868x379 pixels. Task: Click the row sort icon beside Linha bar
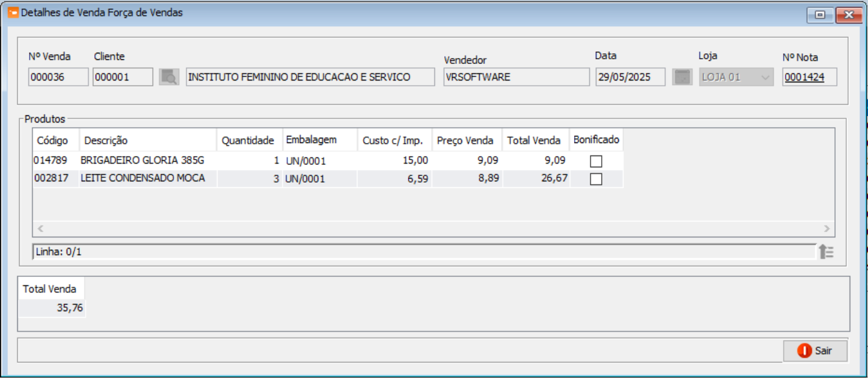tap(826, 252)
